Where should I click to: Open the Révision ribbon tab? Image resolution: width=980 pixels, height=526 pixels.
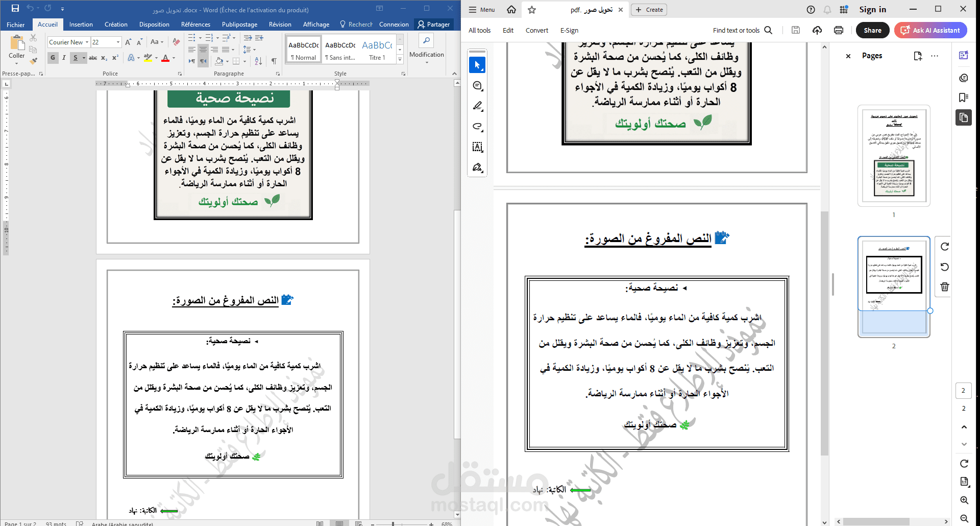click(280, 25)
